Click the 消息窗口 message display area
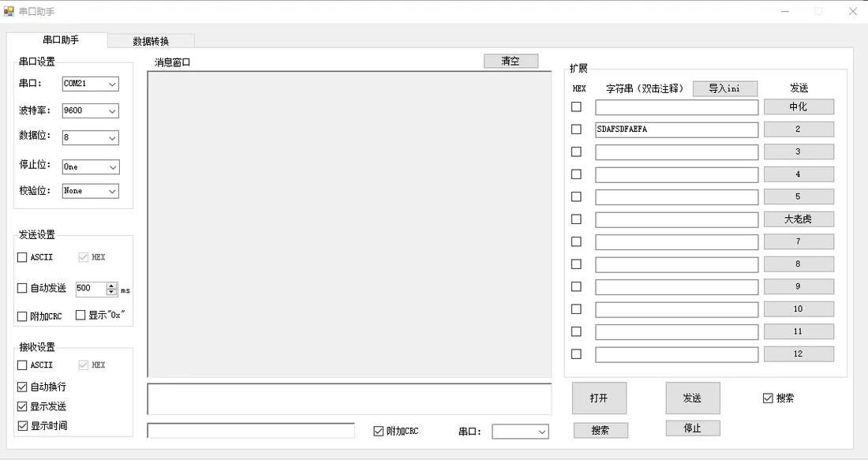Image resolution: width=868 pixels, height=460 pixels. pyautogui.click(x=350, y=224)
